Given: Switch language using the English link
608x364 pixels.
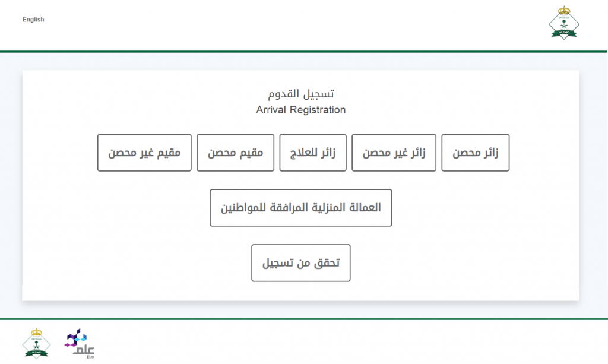Looking at the screenshot, I should (33, 20).
